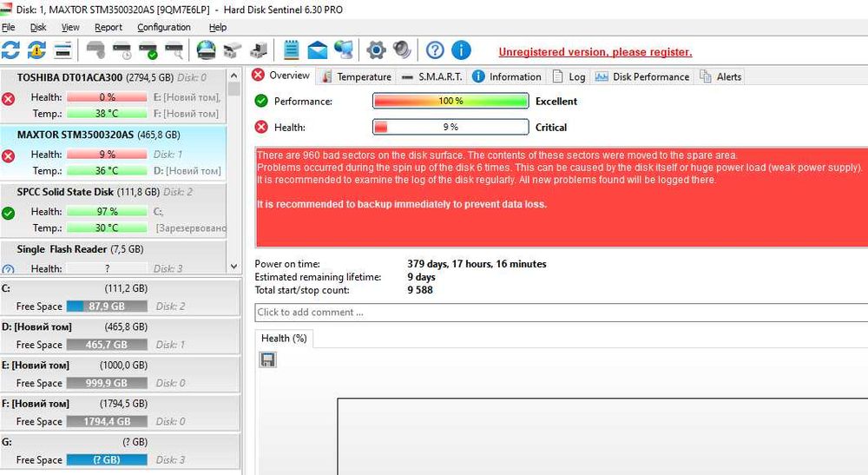Switch to the Disk Performance tab
Screen dimensions: 868x475
pos(642,77)
